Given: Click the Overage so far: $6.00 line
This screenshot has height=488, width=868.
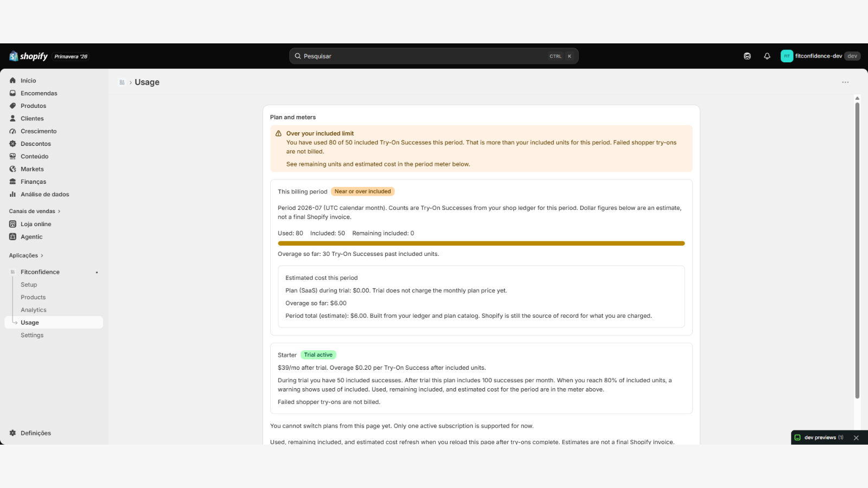Looking at the screenshot, I should (x=316, y=303).
